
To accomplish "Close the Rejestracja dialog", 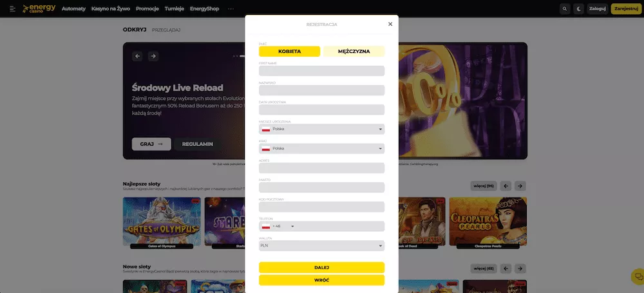I will click(390, 24).
